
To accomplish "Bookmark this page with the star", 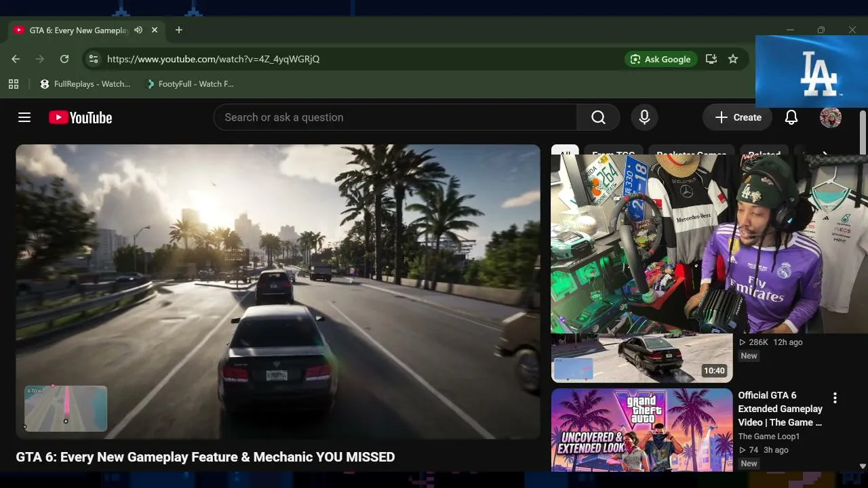I will (x=733, y=59).
